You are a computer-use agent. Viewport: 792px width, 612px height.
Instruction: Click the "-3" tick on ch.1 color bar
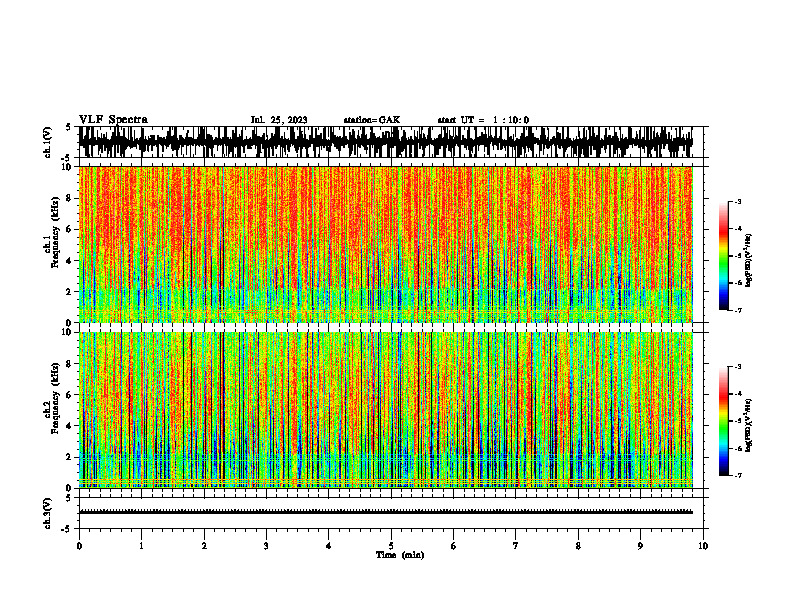coord(737,202)
